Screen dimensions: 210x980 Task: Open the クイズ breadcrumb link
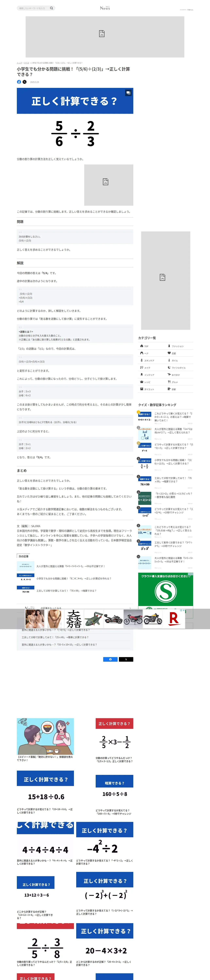click(x=27, y=63)
